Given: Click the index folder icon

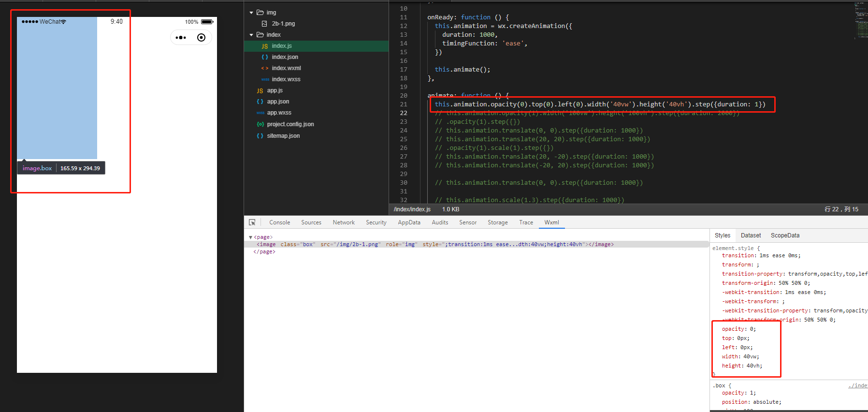Looking at the screenshot, I should pyautogui.click(x=260, y=35).
